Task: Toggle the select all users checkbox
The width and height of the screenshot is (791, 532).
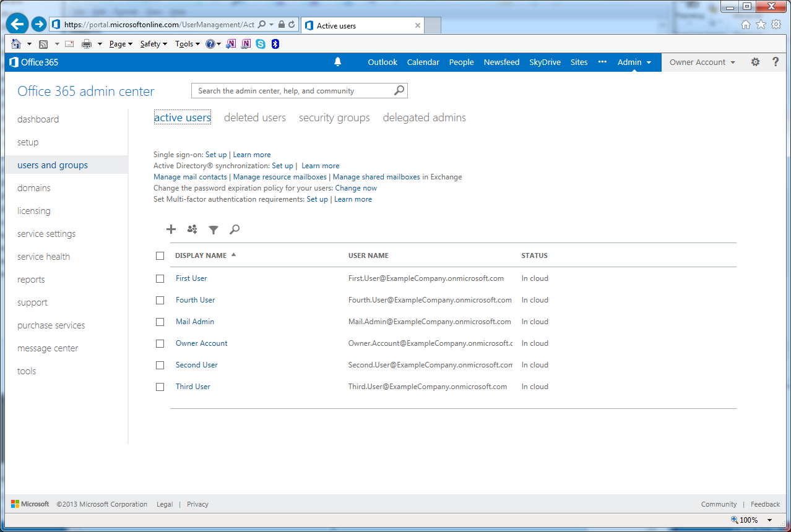Action: [x=160, y=255]
